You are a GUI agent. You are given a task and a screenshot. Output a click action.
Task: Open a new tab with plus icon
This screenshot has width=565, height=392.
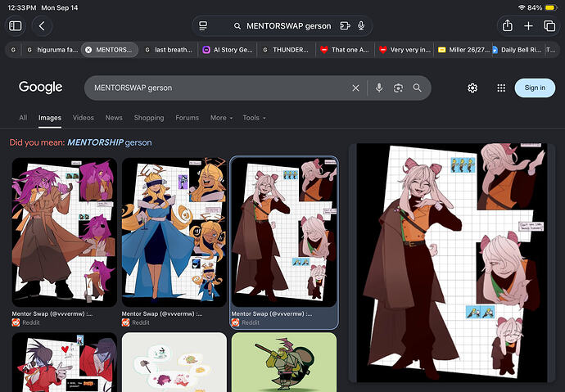click(x=528, y=26)
